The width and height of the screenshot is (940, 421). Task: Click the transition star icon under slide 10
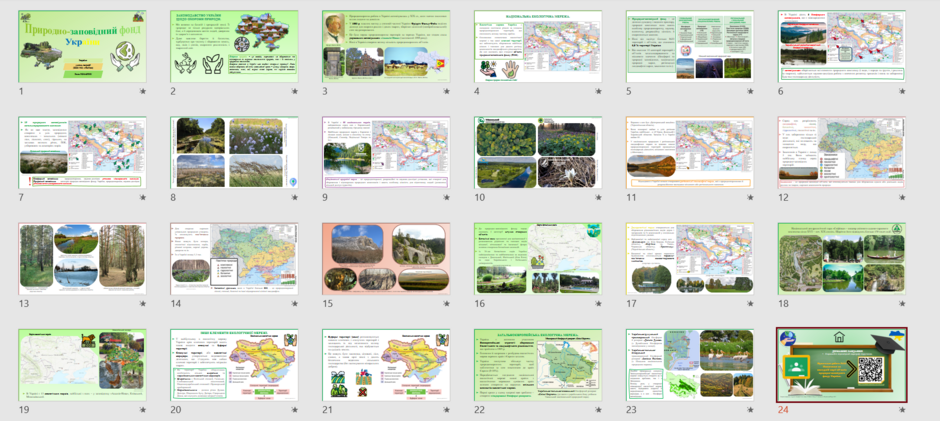coord(598,197)
